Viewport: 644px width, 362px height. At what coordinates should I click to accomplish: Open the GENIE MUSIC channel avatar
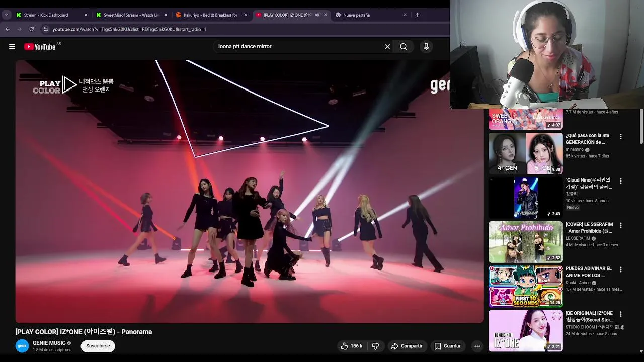pos(22,346)
